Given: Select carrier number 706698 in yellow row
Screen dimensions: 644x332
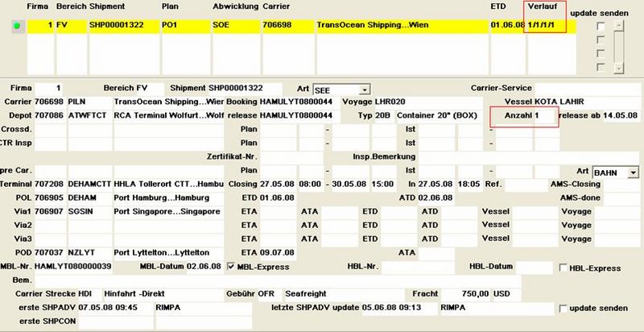Looking at the screenshot, I should 288,25.
